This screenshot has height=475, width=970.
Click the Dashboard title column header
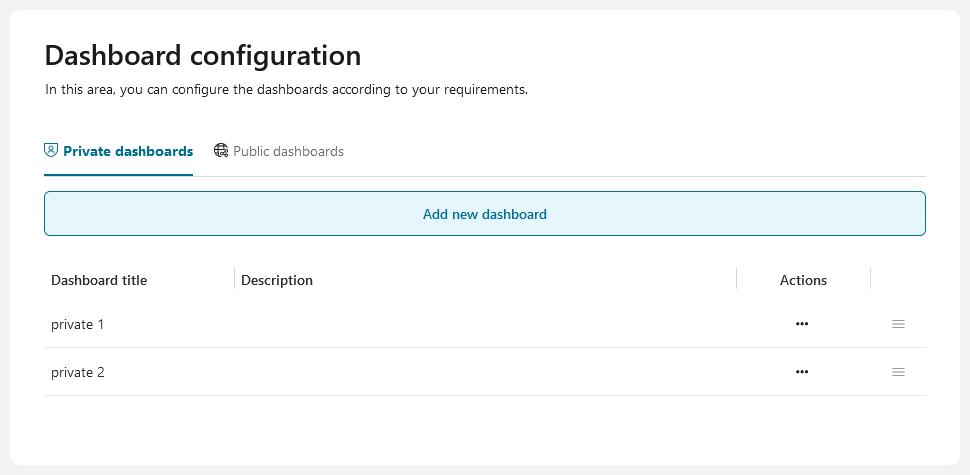[x=99, y=280]
